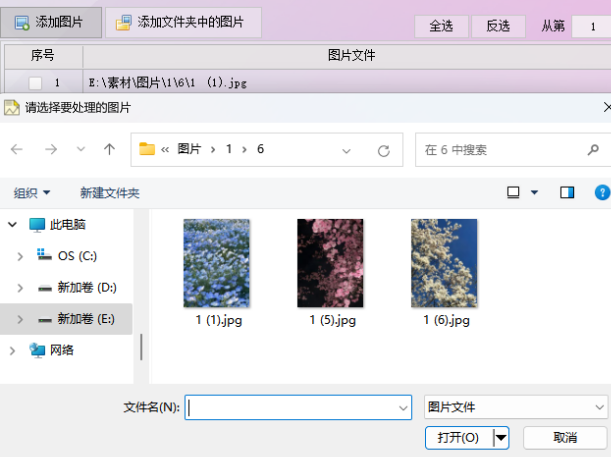Refresh the folder view
This screenshot has height=457, width=611.
coord(383,150)
